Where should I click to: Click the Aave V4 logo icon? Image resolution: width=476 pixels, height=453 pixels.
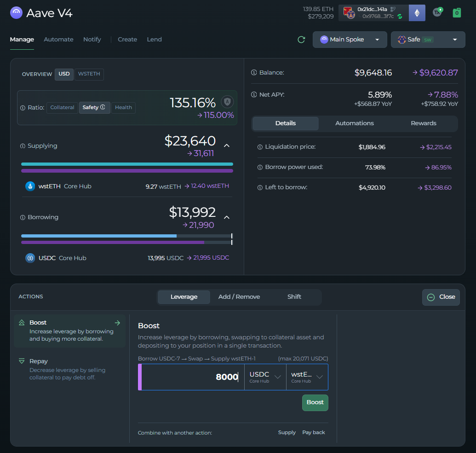(16, 13)
